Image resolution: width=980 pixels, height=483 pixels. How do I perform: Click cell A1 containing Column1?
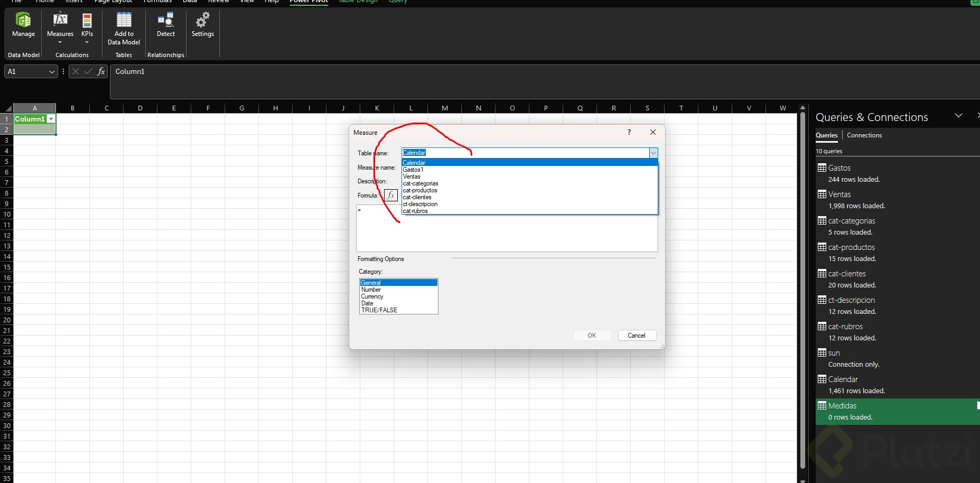click(x=34, y=119)
